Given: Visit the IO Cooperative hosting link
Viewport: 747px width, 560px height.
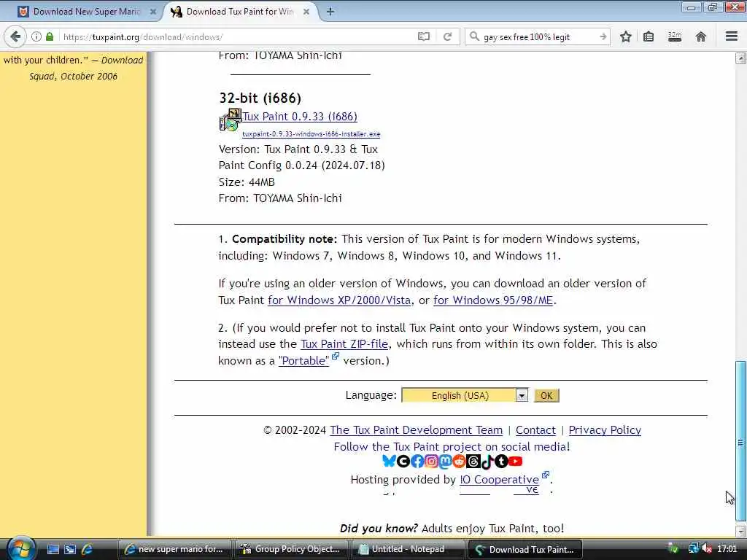Looking at the screenshot, I should pyautogui.click(x=499, y=480).
